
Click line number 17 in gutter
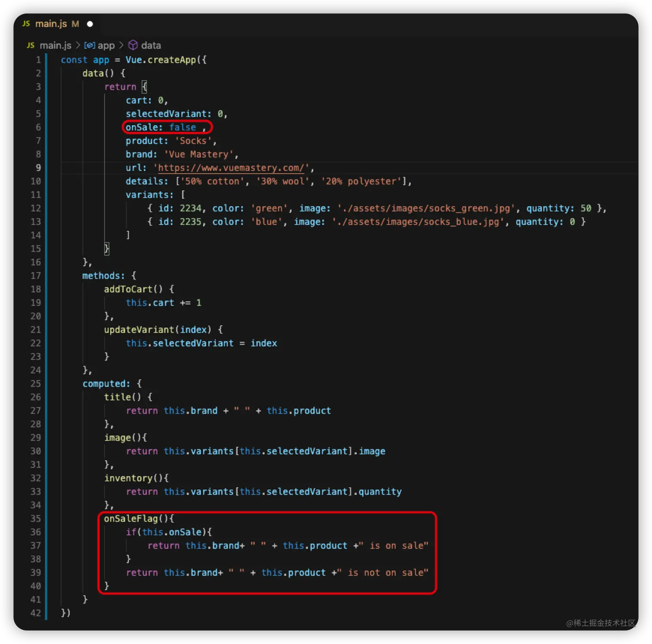[36, 276]
